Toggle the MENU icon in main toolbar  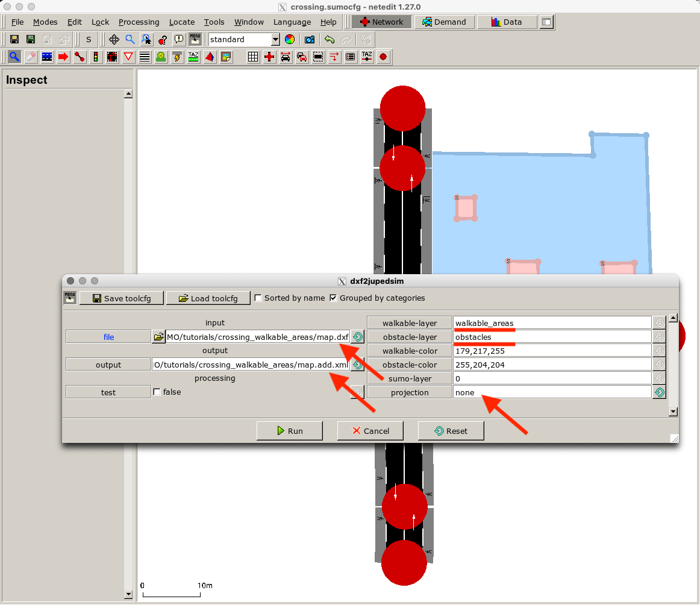pyautogui.click(x=195, y=39)
